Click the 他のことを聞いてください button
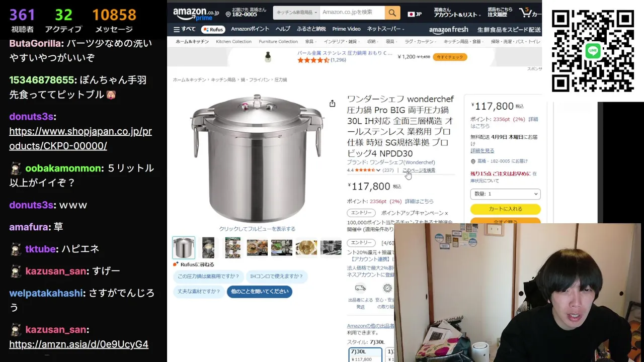 [x=260, y=292]
